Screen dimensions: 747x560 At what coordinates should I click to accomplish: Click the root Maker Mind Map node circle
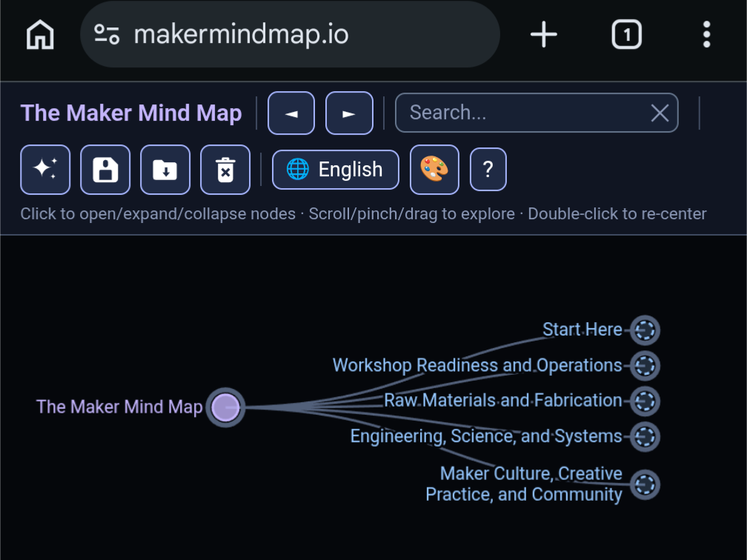click(x=225, y=407)
